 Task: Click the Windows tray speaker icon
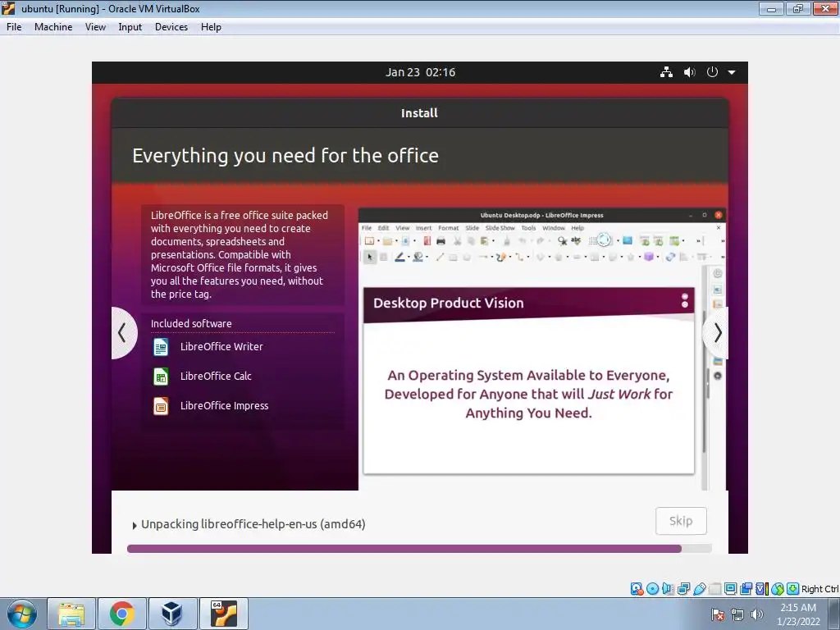point(756,614)
